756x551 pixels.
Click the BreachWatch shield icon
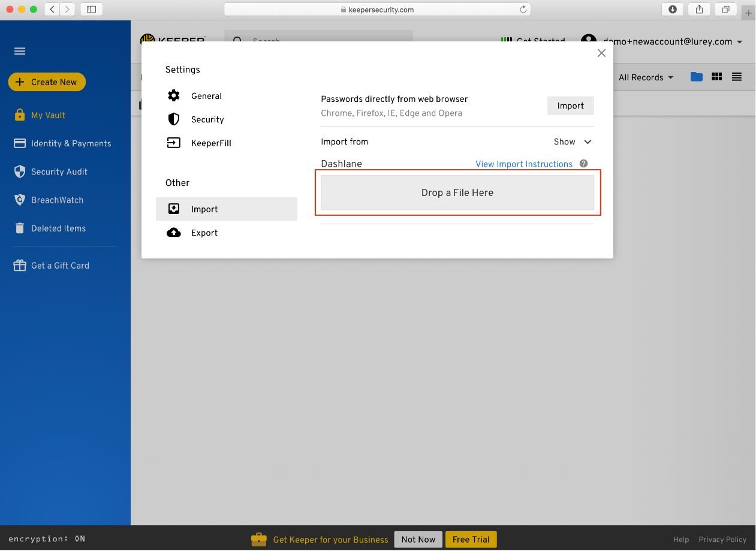coord(20,200)
